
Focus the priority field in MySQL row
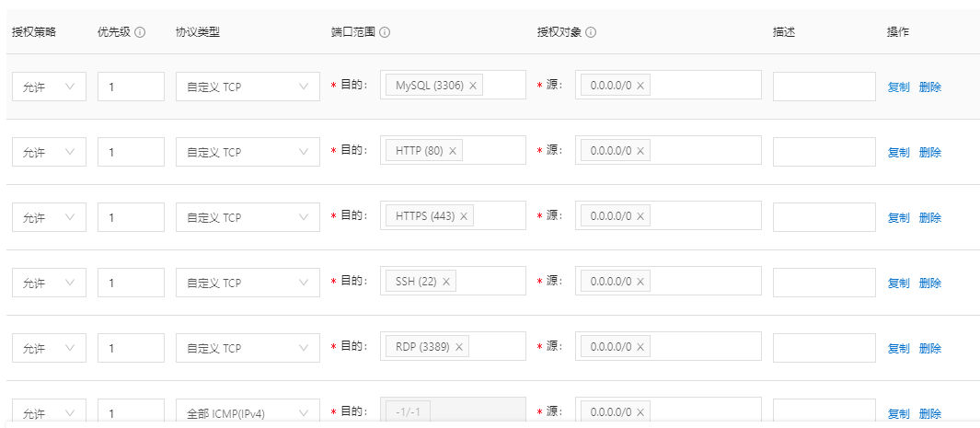132,87
